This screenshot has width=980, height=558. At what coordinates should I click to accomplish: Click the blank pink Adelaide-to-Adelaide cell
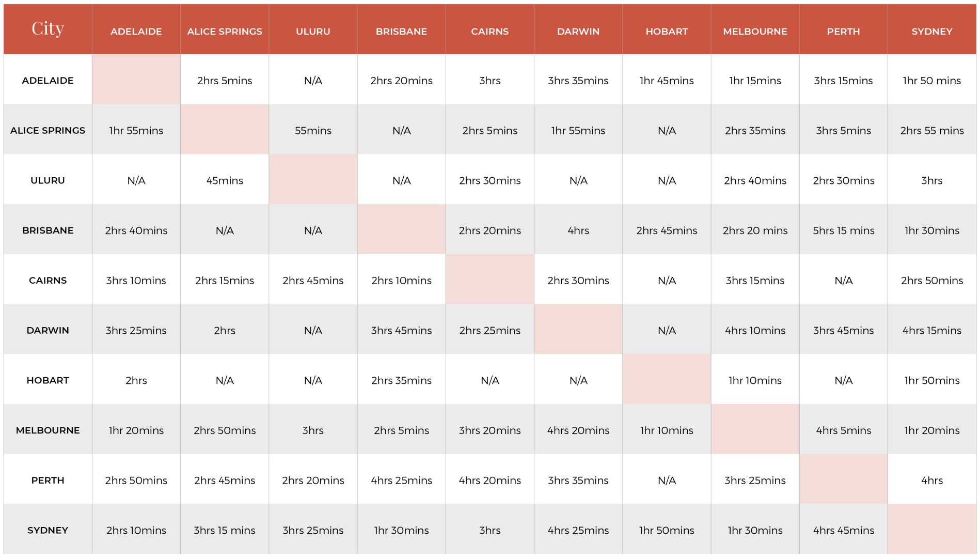pos(136,80)
